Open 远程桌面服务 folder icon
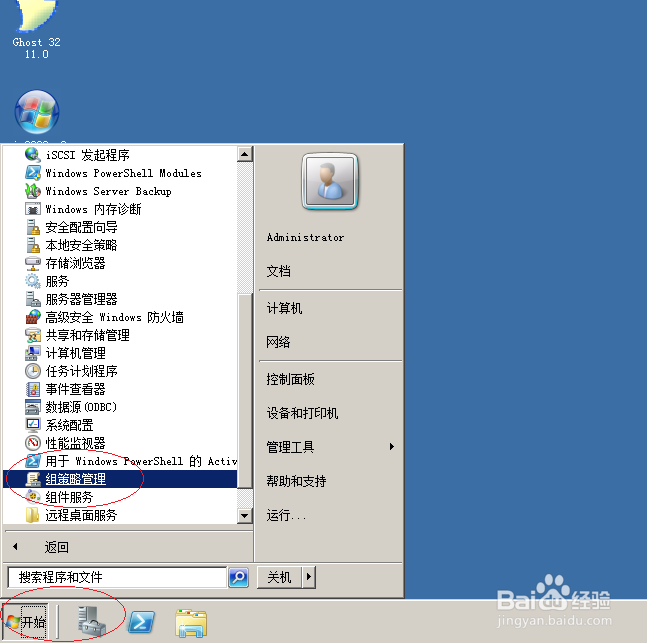 tap(33, 515)
